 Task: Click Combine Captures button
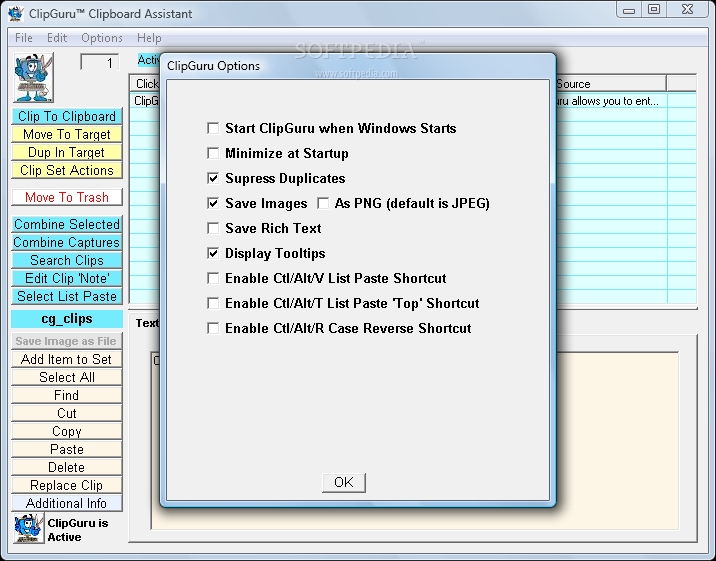pyautogui.click(x=67, y=242)
